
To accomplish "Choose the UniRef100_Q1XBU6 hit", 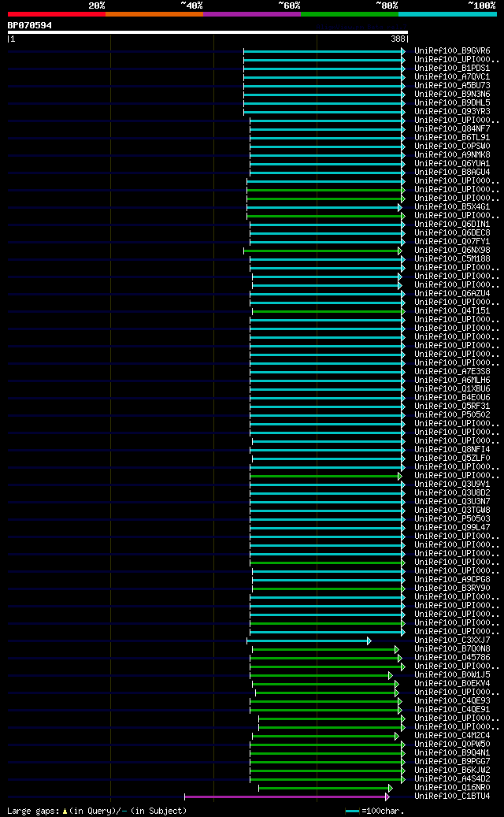I will [x=452, y=388].
